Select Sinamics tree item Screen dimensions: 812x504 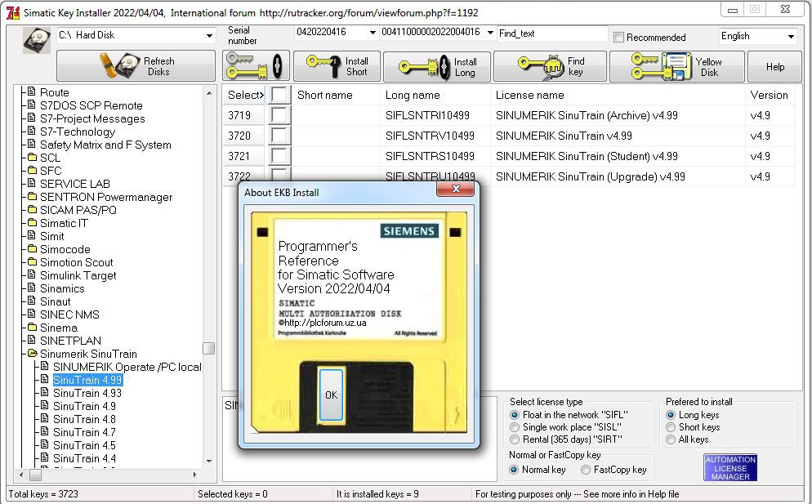pos(62,288)
